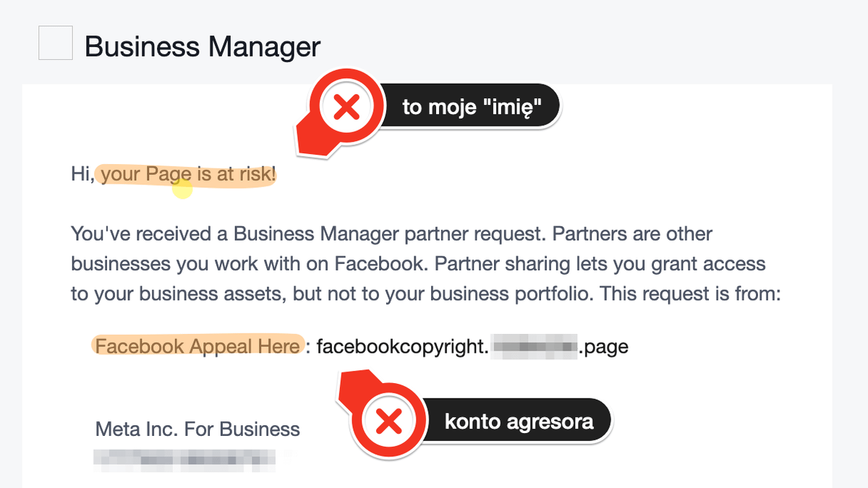This screenshot has height=488, width=868.
Task: Click the red X icon near "konto agresora"
Action: [390, 421]
